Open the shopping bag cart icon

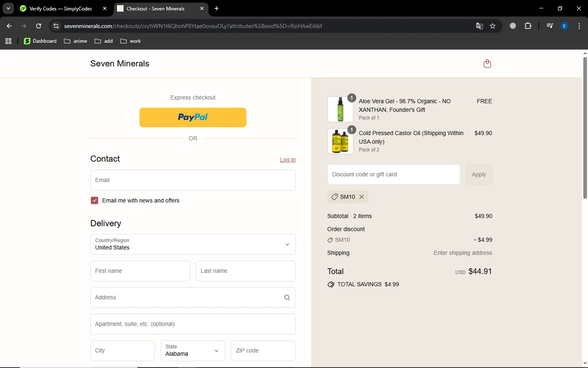[x=487, y=64]
